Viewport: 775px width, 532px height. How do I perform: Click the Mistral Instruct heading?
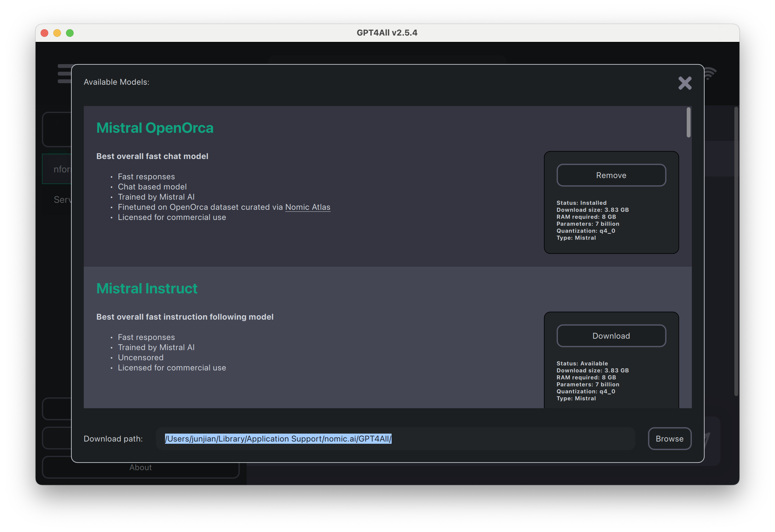(x=147, y=289)
